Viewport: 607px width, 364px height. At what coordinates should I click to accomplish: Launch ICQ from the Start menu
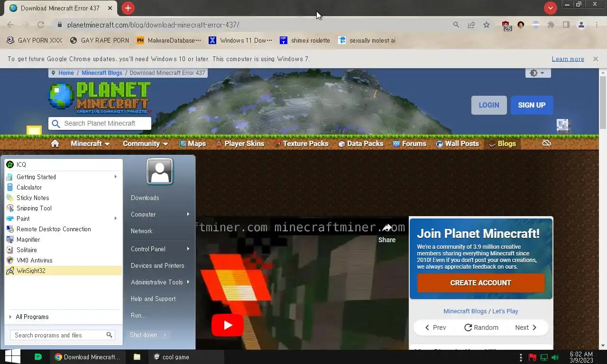[x=64, y=164]
